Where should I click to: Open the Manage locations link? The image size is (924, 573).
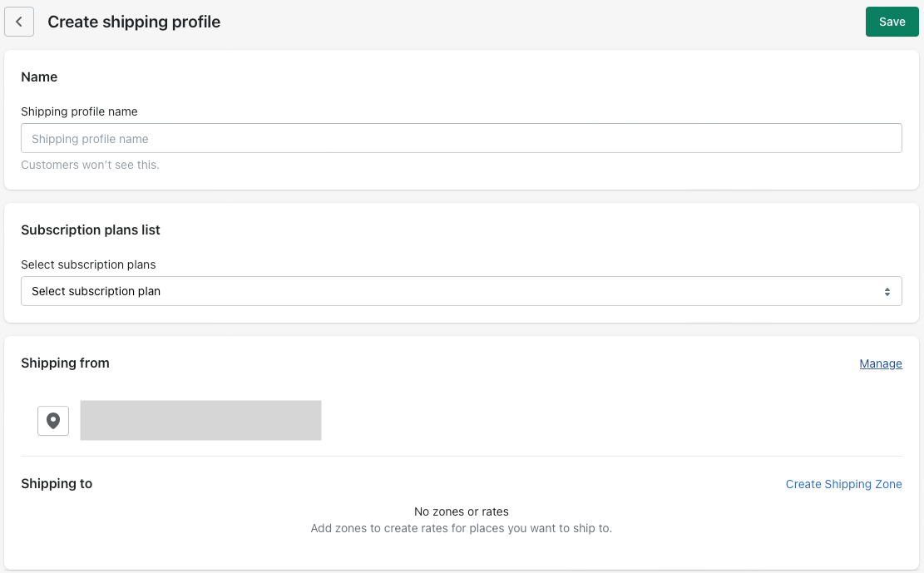coord(880,363)
